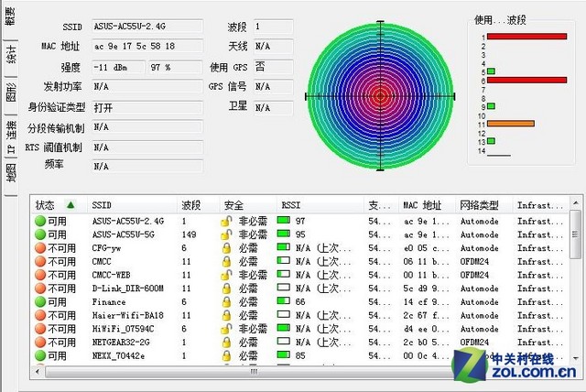Click the 97 % strength field
Viewport: 586px width, 392px height.
(176, 68)
